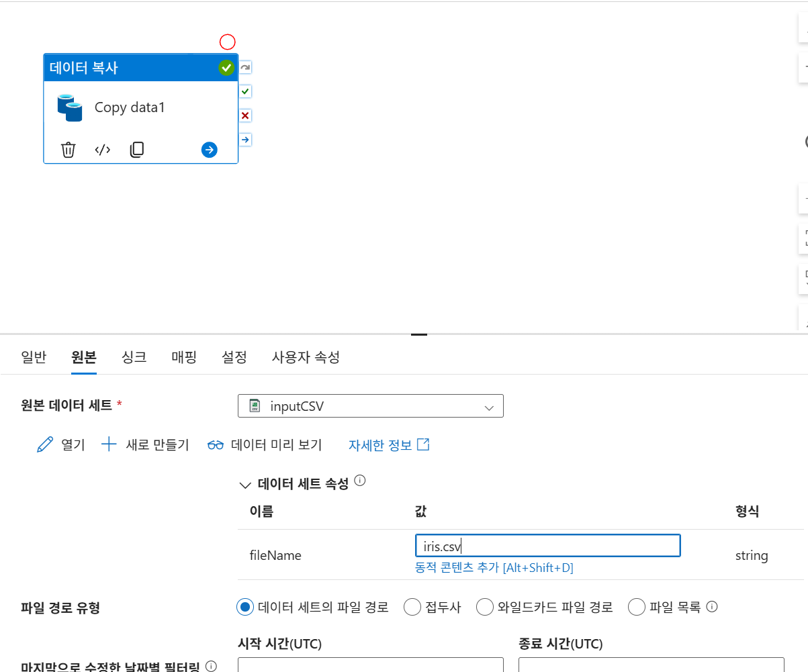Screen dimensions: 808x672
Task: Click the 이름 column header
Action: coord(261,512)
